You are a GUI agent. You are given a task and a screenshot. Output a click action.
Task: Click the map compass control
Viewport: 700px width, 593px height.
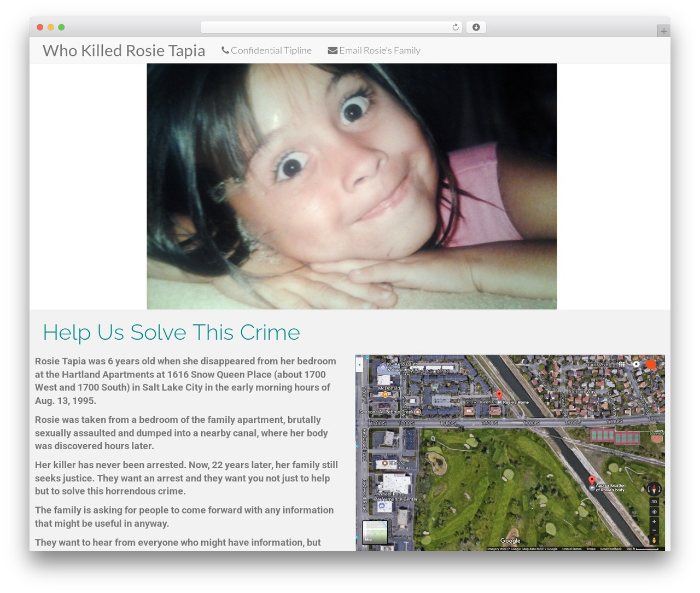[x=654, y=489]
